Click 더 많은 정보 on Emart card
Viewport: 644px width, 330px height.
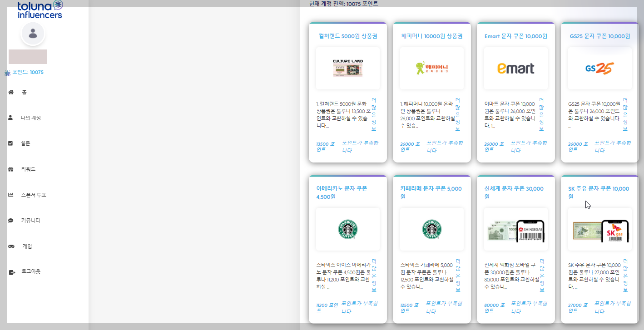tap(541, 114)
